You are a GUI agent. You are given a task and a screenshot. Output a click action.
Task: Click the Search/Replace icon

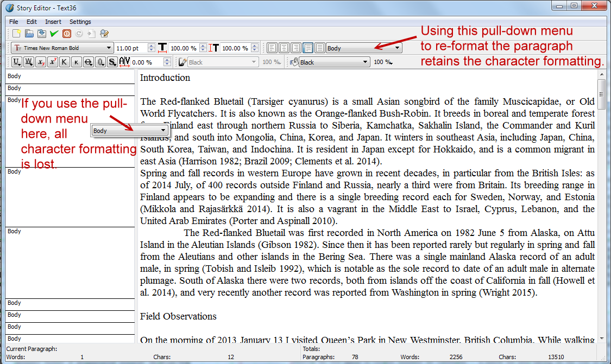[x=104, y=34]
